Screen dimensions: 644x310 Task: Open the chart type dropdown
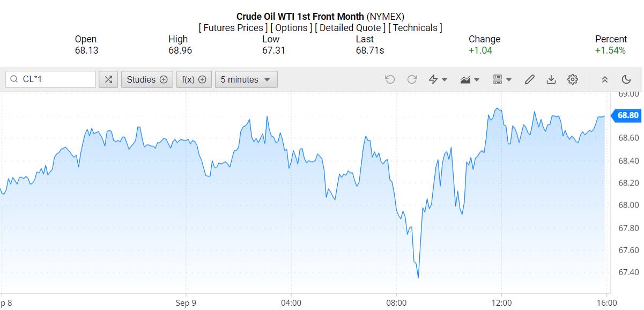coord(470,79)
